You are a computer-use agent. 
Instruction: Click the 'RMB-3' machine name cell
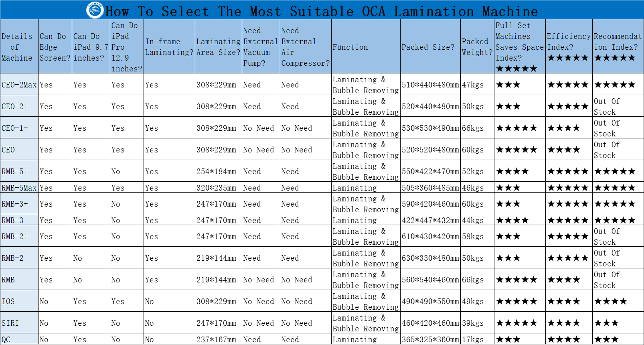point(19,220)
